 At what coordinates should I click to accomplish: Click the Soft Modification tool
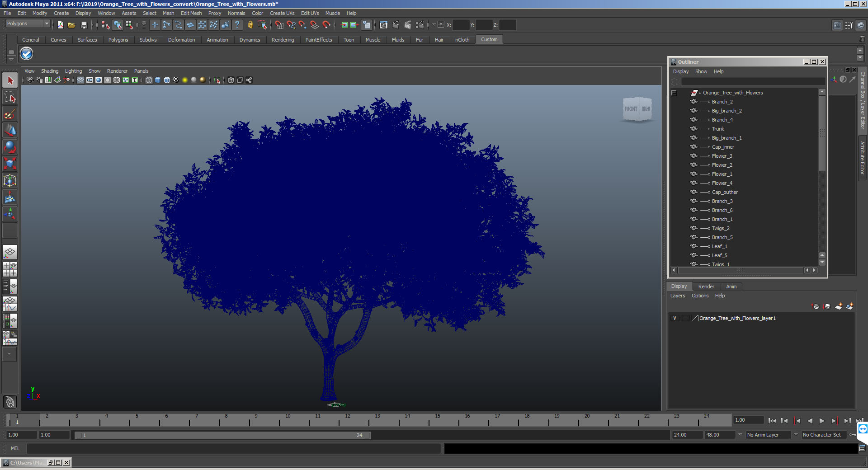tap(10, 197)
